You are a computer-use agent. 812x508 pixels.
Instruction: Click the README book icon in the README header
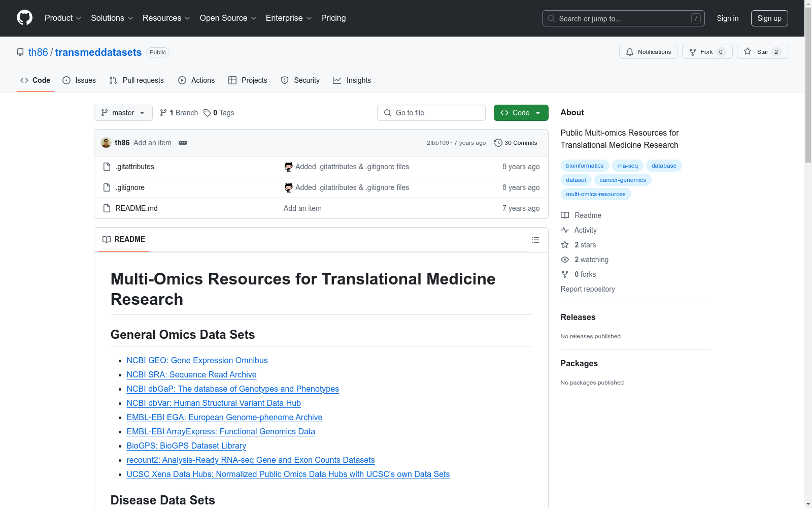tap(107, 239)
